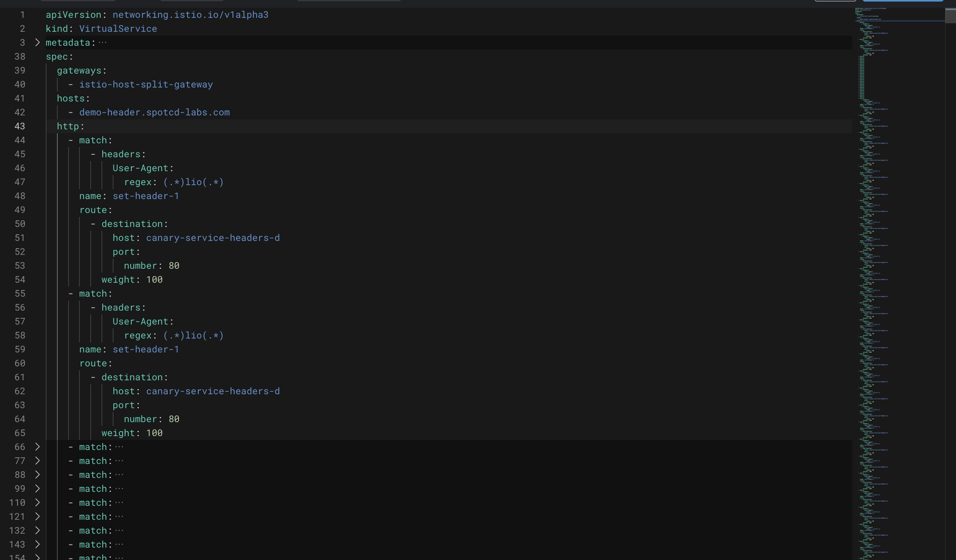Screen dimensions: 956x560
Task: Open the folded match at line 121
Action: pyautogui.click(x=37, y=517)
